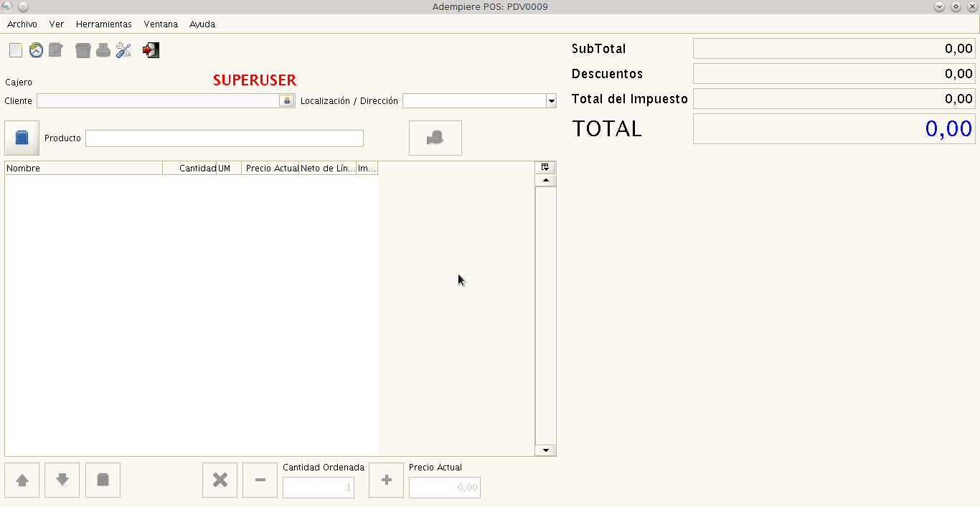
Task: Click the Precio Actual column header
Action: click(270, 169)
